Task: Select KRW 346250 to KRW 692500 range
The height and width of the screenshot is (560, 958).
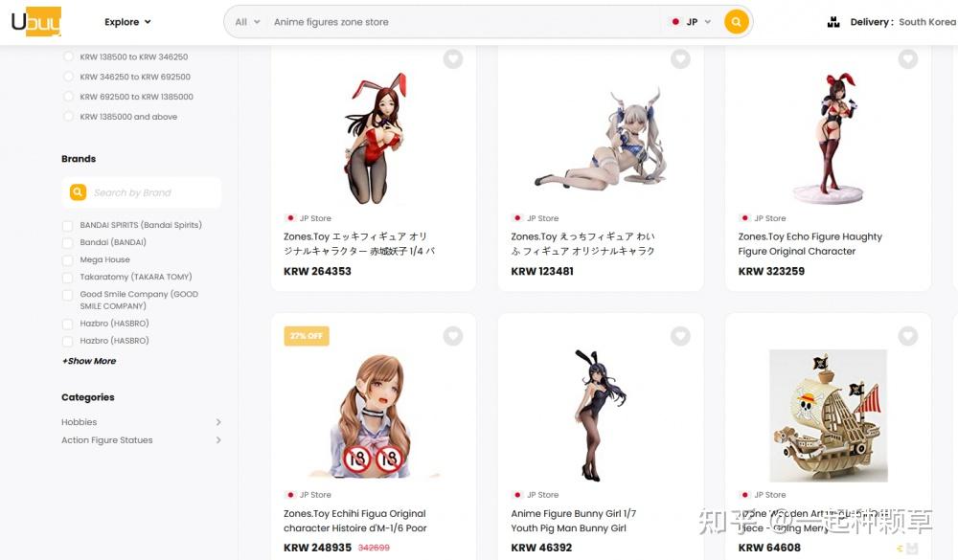Action: pos(68,77)
